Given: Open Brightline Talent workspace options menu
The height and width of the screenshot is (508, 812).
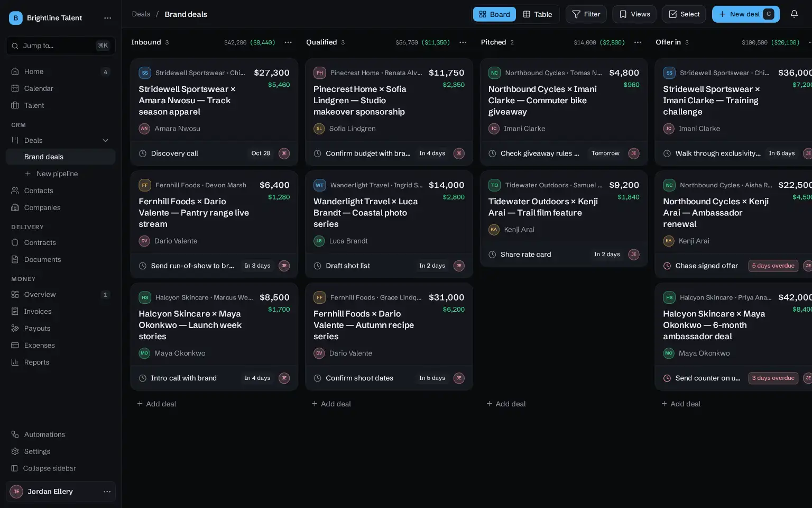Looking at the screenshot, I should (108, 18).
